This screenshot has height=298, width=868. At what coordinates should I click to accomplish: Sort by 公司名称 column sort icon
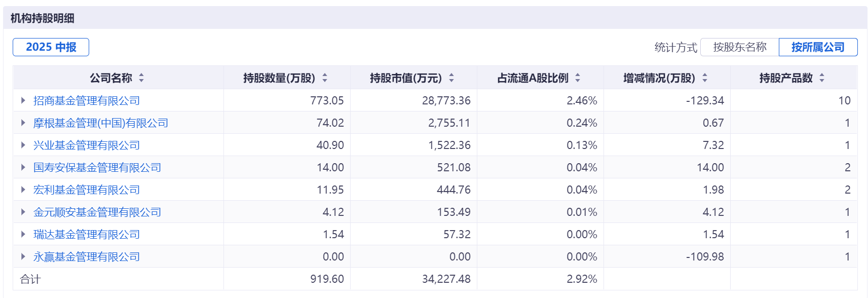141,78
